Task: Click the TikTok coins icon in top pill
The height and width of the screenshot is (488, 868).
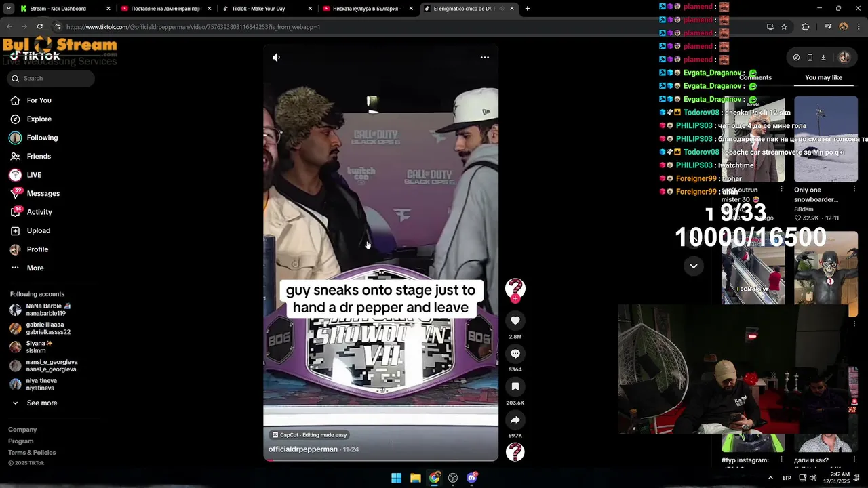Action: (x=796, y=58)
